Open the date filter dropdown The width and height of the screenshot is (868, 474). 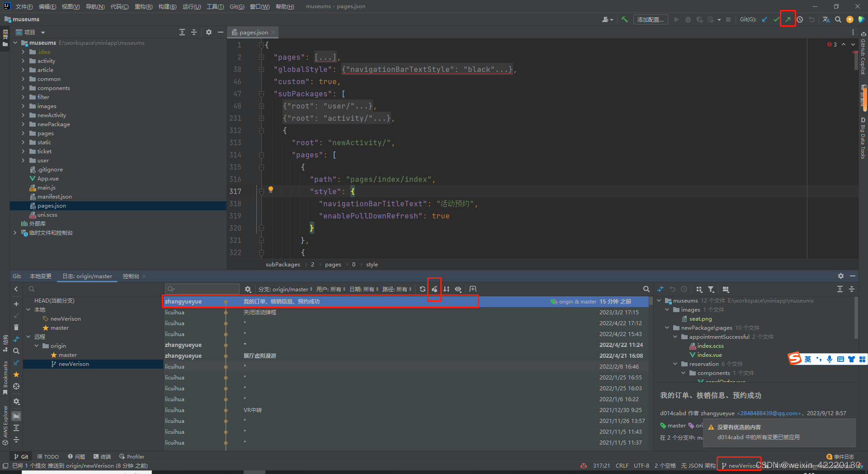(364, 289)
